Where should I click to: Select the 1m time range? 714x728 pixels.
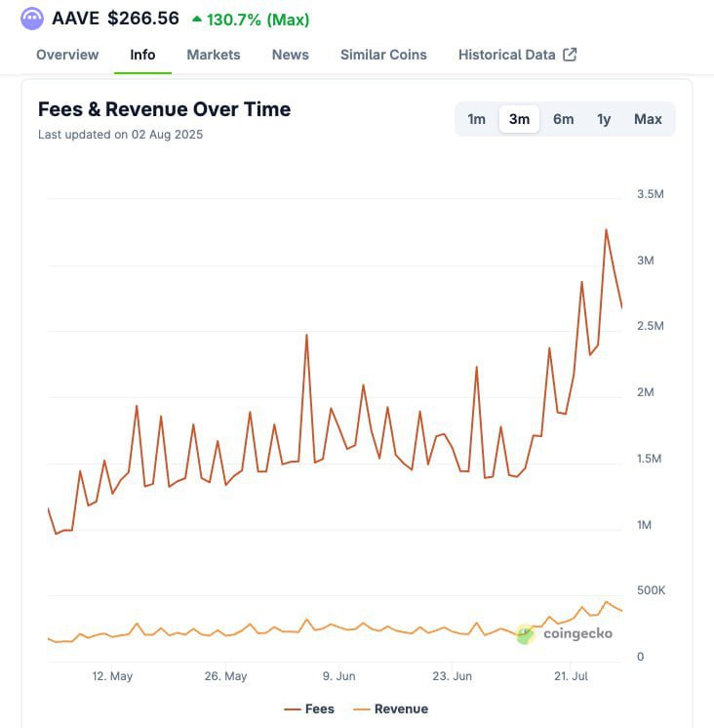point(476,119)
